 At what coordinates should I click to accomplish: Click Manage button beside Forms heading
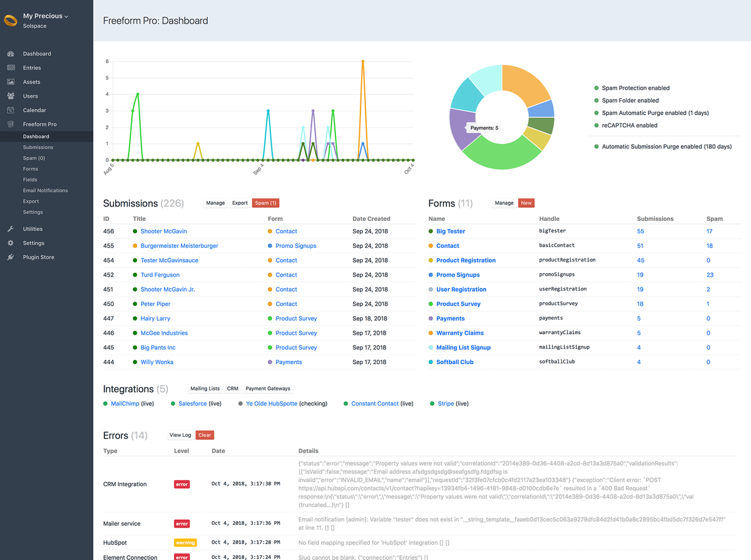504,203
